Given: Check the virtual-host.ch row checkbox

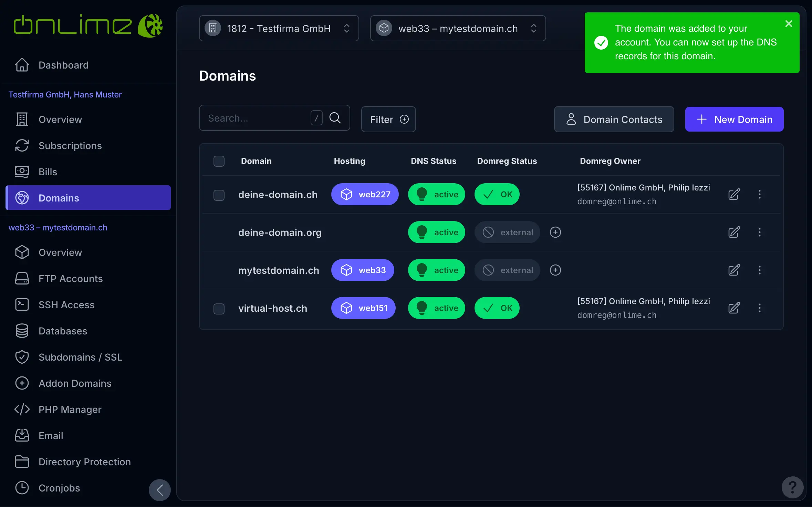Looking at the screenshot, I should (219, 309).
